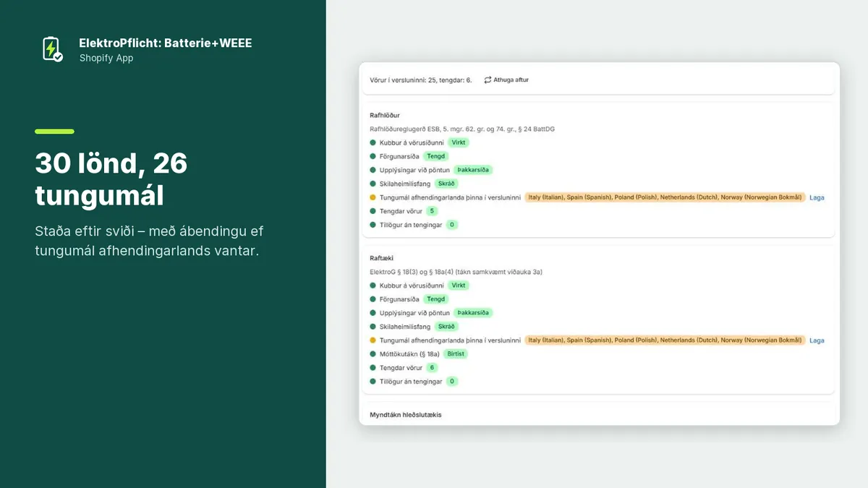The image size is (868, 488).
Task: Click the yellow warning dot under Raftæki
Action: (373, 341)
